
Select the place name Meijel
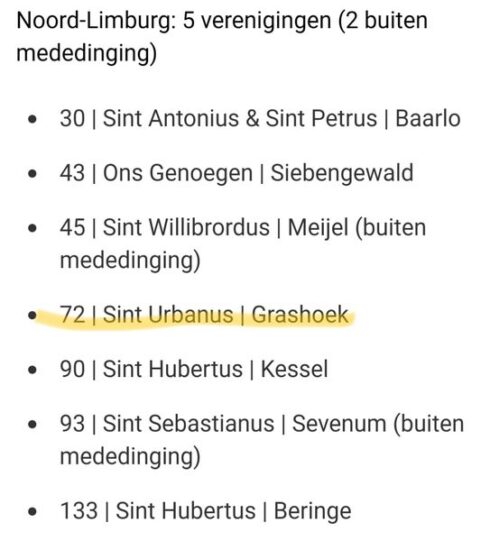pyautogui.click(x=318, y=228)
